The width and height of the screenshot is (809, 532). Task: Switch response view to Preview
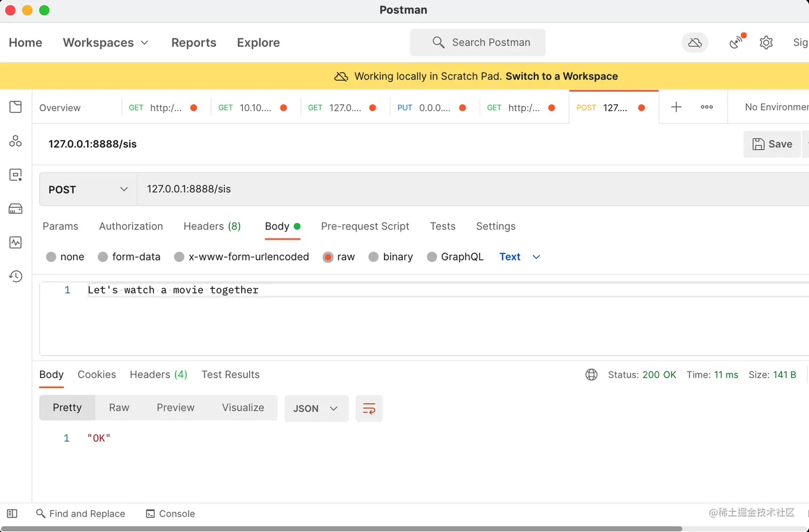click(175, 408)
